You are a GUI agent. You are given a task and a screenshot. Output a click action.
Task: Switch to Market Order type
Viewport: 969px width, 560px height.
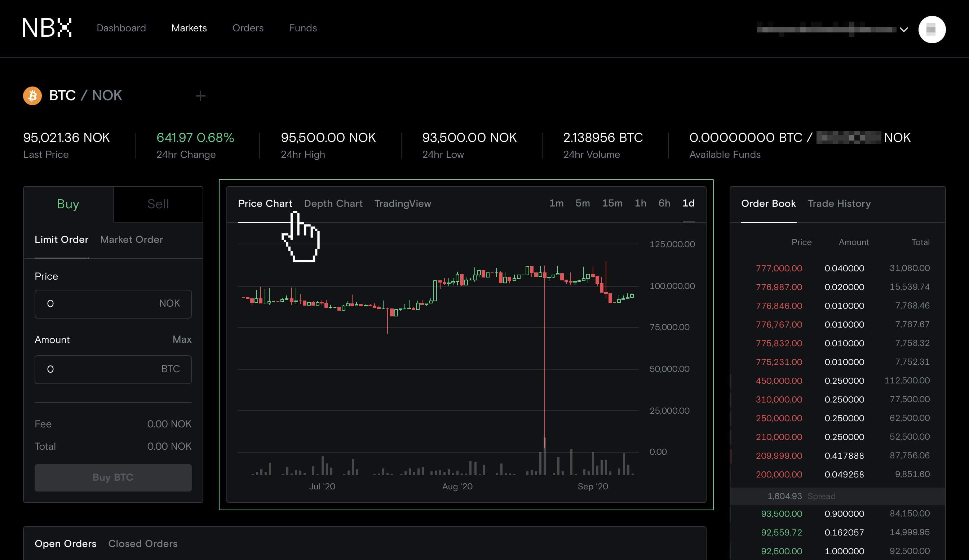pos(132,239)
